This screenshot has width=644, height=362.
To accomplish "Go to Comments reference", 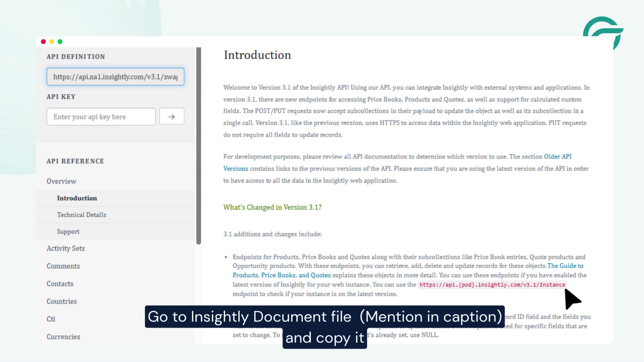I will pyautogui.click(x=63, y=266).
